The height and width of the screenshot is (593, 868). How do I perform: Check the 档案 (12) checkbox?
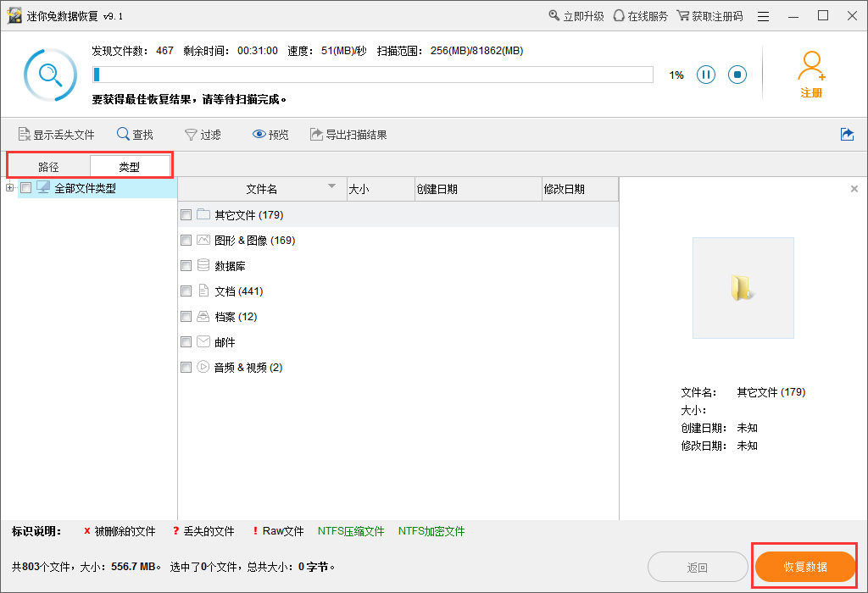(x=186, y=317)
